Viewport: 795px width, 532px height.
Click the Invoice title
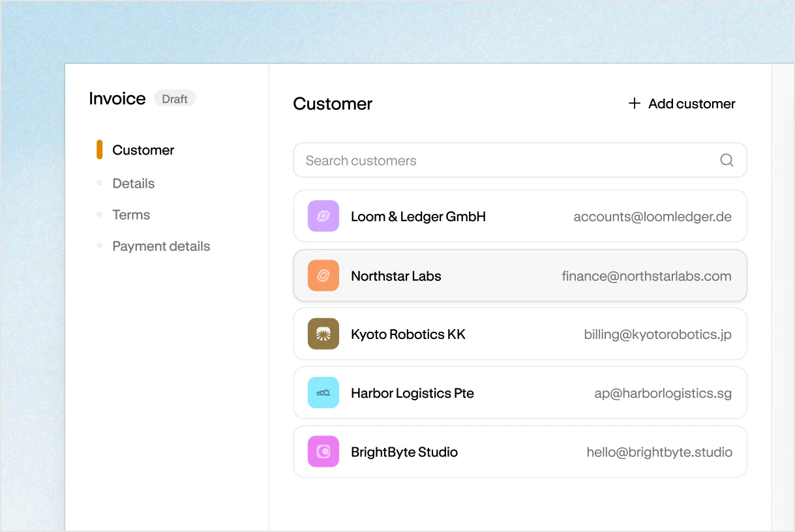(117, 98)
